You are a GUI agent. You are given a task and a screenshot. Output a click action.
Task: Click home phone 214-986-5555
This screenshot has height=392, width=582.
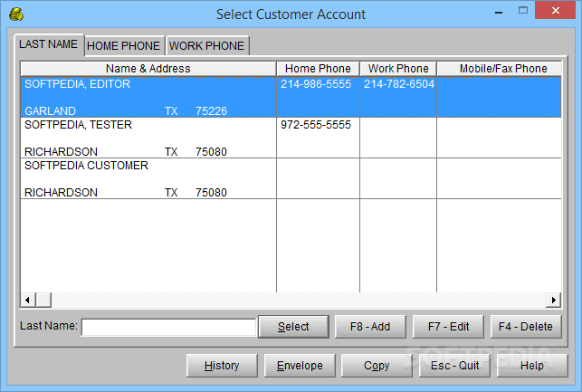point(316,84)
